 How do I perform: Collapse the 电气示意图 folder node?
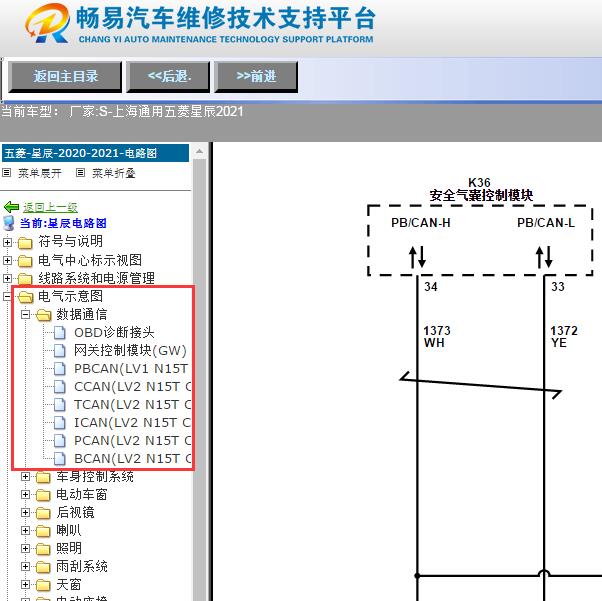pyautogui.click(x=7, y=296)
